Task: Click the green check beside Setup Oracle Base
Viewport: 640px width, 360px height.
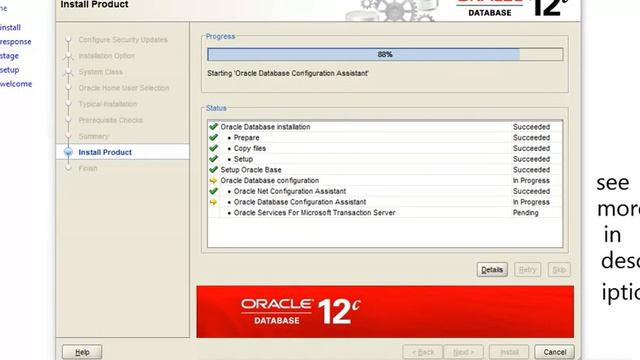Action: [213, 170]
